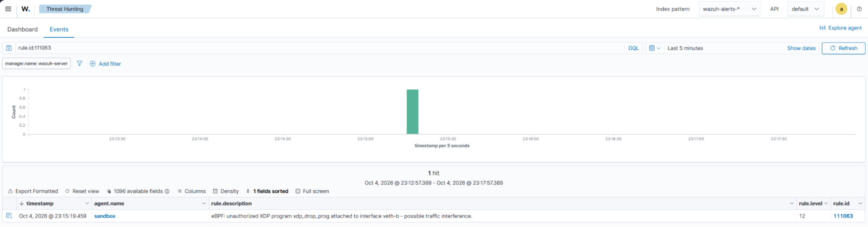This screenshot has height=227, width=868.
Task: Open the rule.description column dropdown chevron
Action: (792, 204)
